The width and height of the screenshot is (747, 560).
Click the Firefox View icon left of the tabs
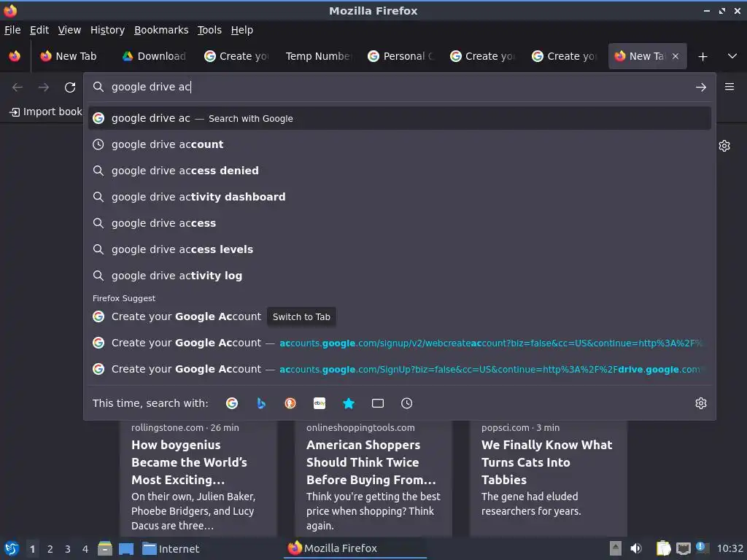(x=15, y=56)
